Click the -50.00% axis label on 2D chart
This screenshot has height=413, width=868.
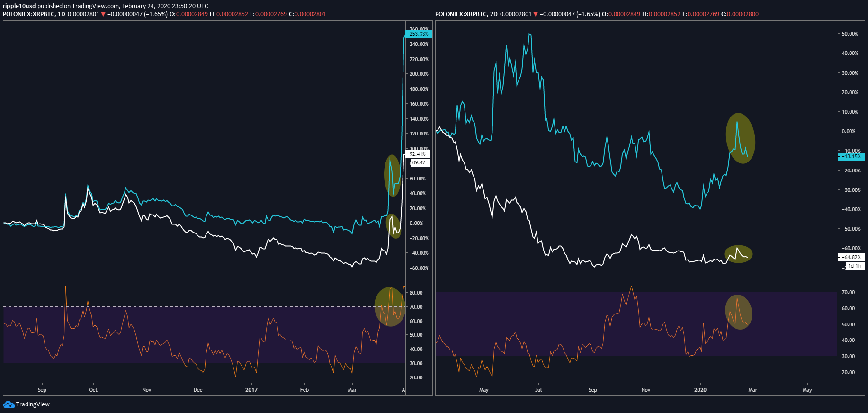pos(851,229)
